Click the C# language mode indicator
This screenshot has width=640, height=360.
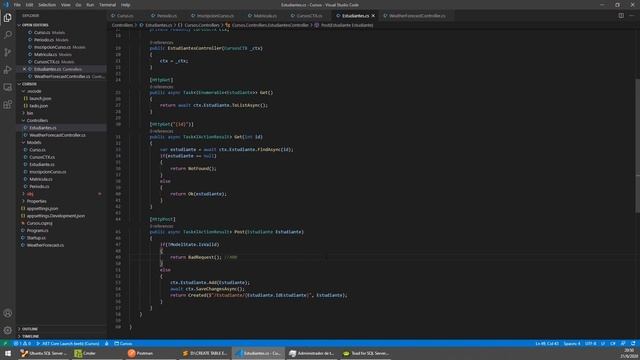613,344
